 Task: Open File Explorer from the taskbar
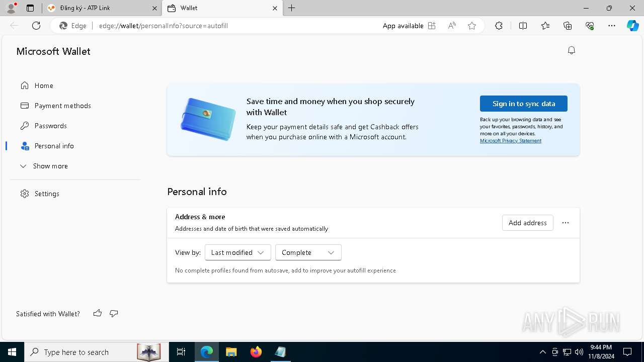(231, 352)
